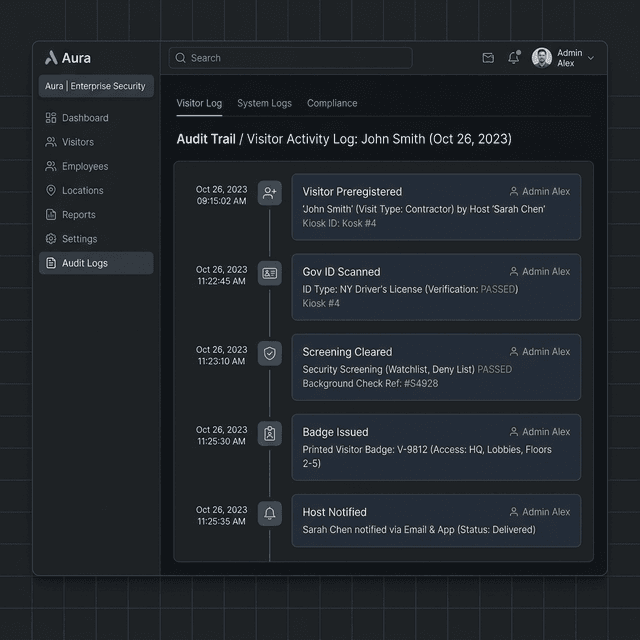Switch to the Compliance tab
640x640 pixels.
(332, 103)
